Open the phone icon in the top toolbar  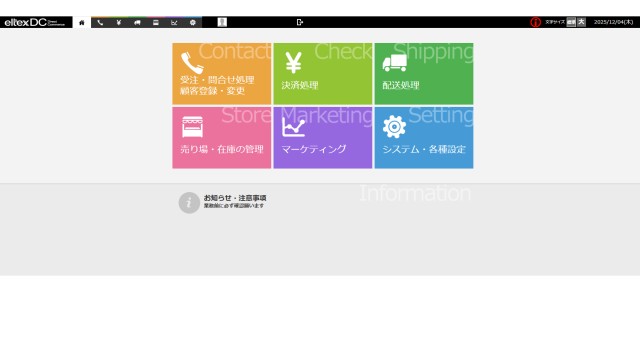pyautogui.click(x=100, y=22)
